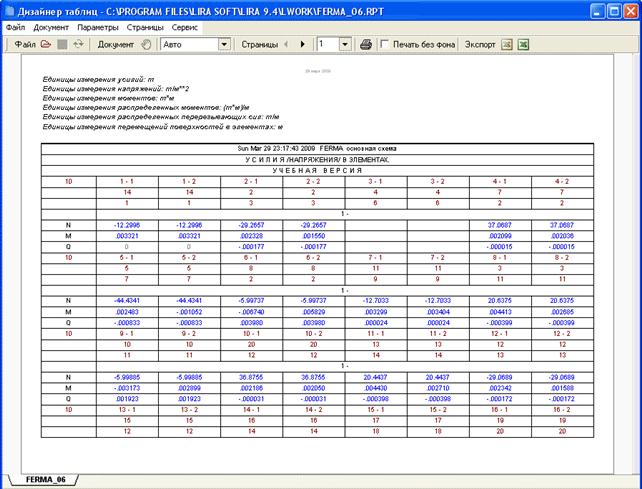The width and height of the screenshot is (642, 489).
Task: Click cell header '16 - 2'
Action: click(562, 410)
